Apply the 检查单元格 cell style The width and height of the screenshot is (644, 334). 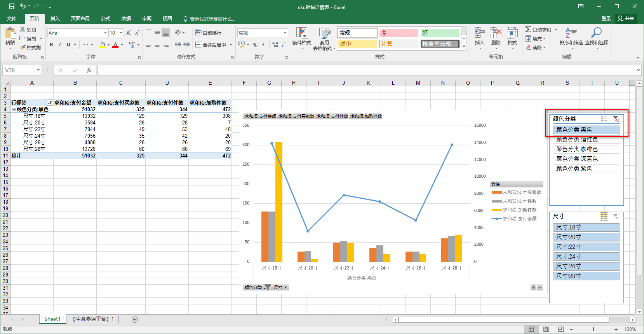click(x=440, y=44)
